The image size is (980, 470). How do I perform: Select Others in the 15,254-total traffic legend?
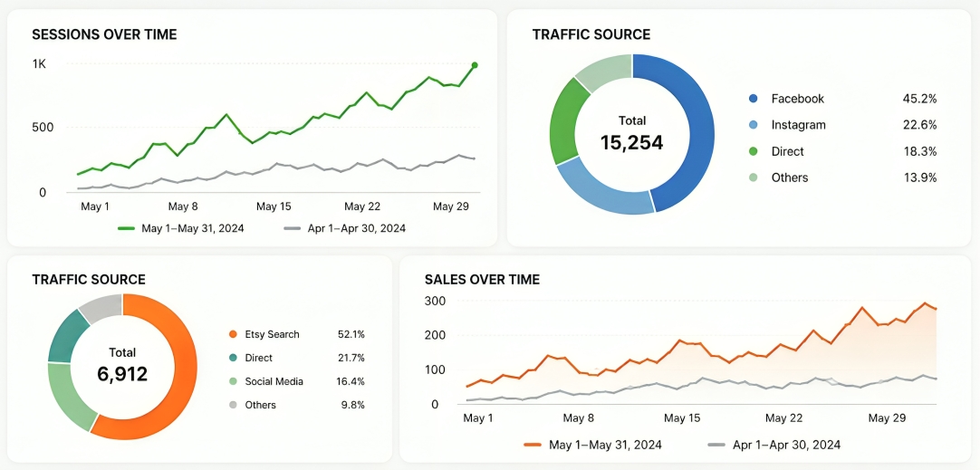coord(790,177)
